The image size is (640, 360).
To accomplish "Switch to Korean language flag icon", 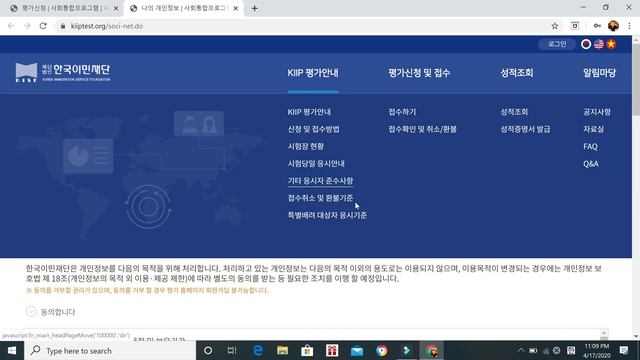I will 586,44.
